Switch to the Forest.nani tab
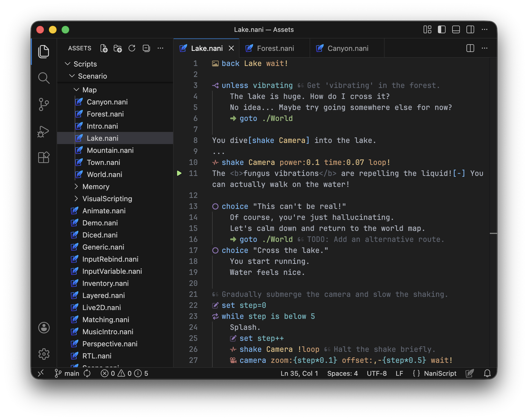Screen dimensions: 528x420 tap(275, 48)
